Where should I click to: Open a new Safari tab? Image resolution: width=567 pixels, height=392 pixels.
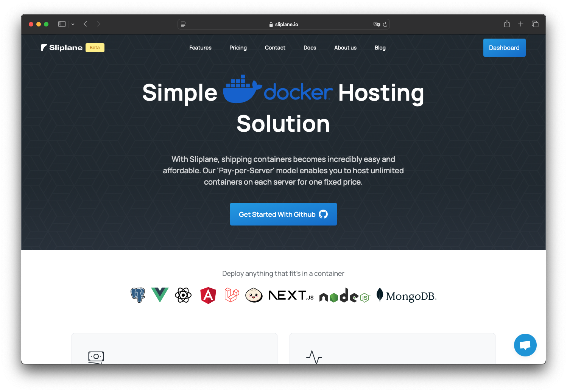(521, 24)
